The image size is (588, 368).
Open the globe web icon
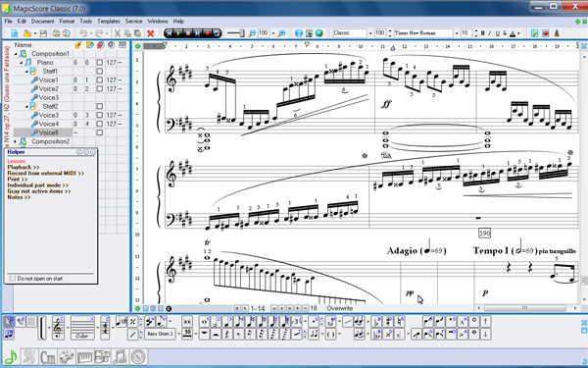coord(319,33)
